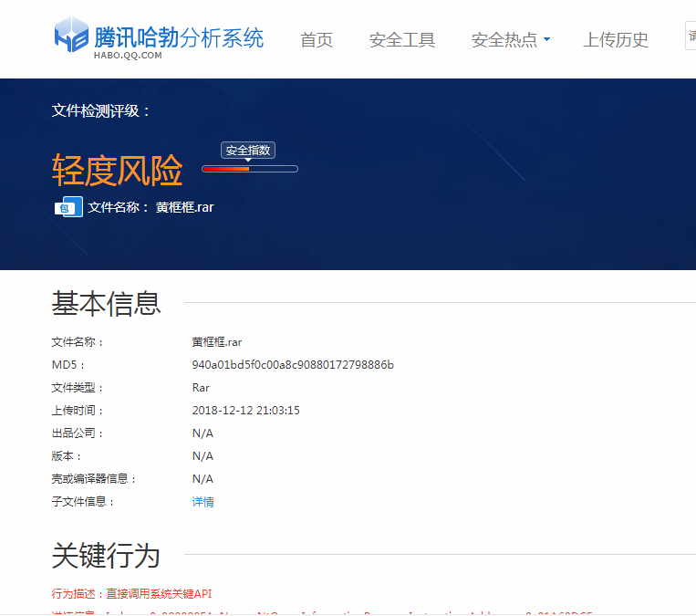Click the upload time 2018-12-12 21:03:15
Screen dimensions: 696x616
tap(245, 411)
